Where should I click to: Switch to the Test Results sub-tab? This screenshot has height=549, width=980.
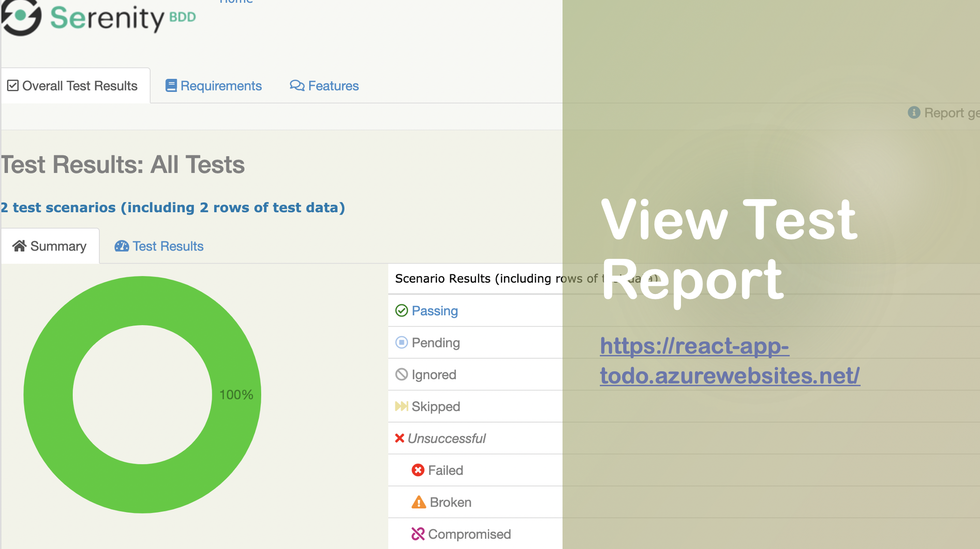pyautogui.click(x=168, y=246)
